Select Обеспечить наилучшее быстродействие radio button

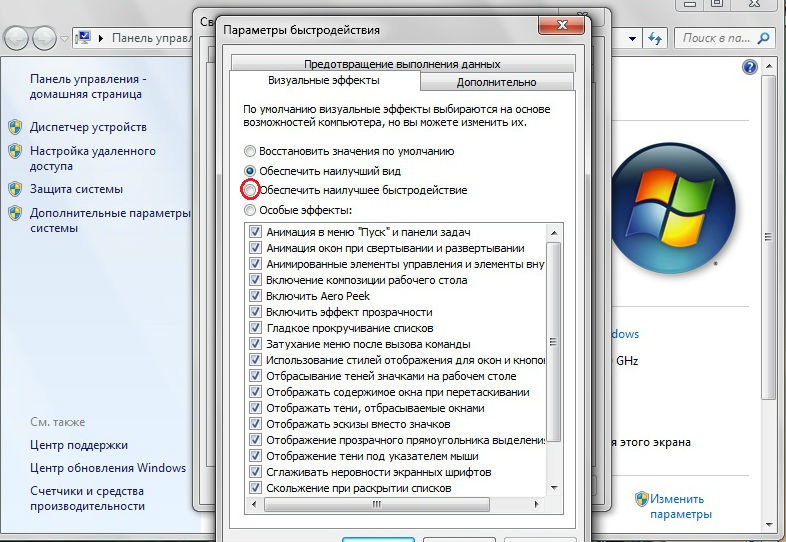pos(250,190)
